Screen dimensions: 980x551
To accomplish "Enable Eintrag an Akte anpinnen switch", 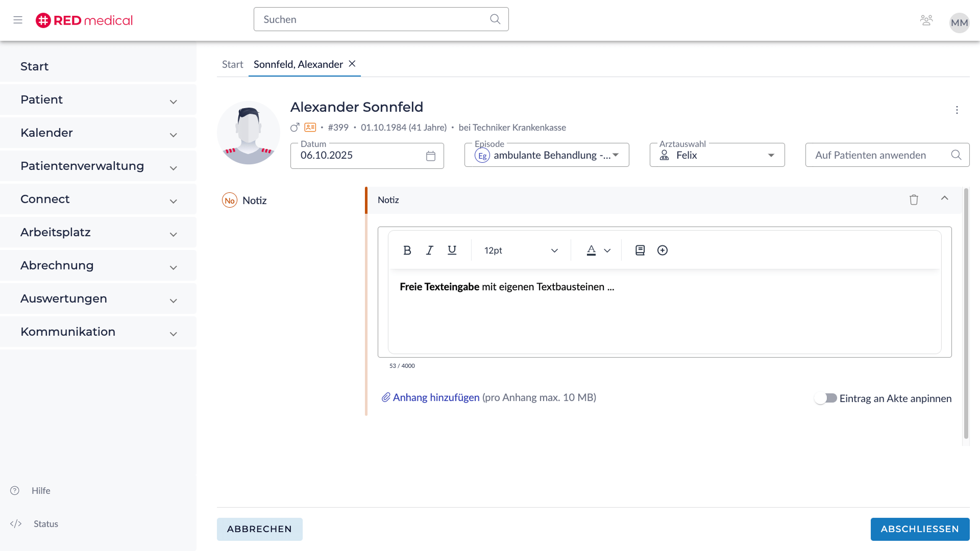I will [825, 398].
